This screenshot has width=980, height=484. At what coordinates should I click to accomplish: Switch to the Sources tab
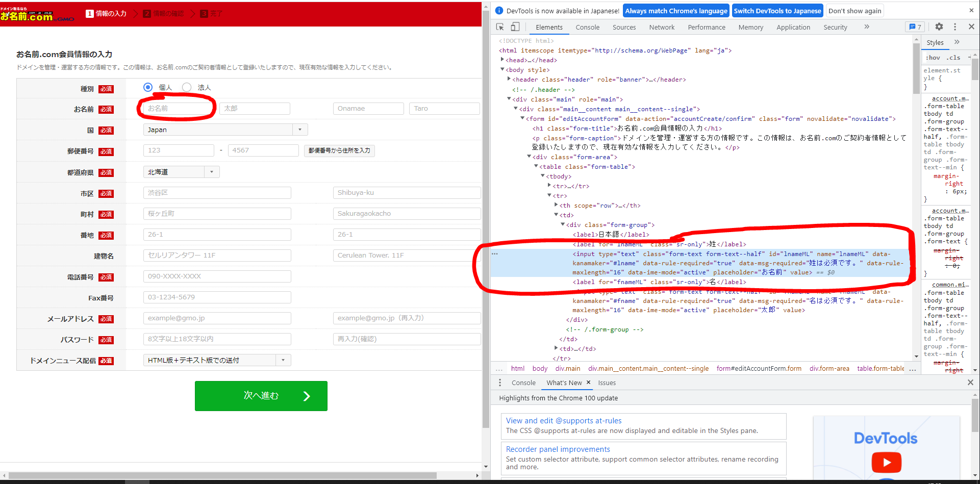click(x=624, y=27)
